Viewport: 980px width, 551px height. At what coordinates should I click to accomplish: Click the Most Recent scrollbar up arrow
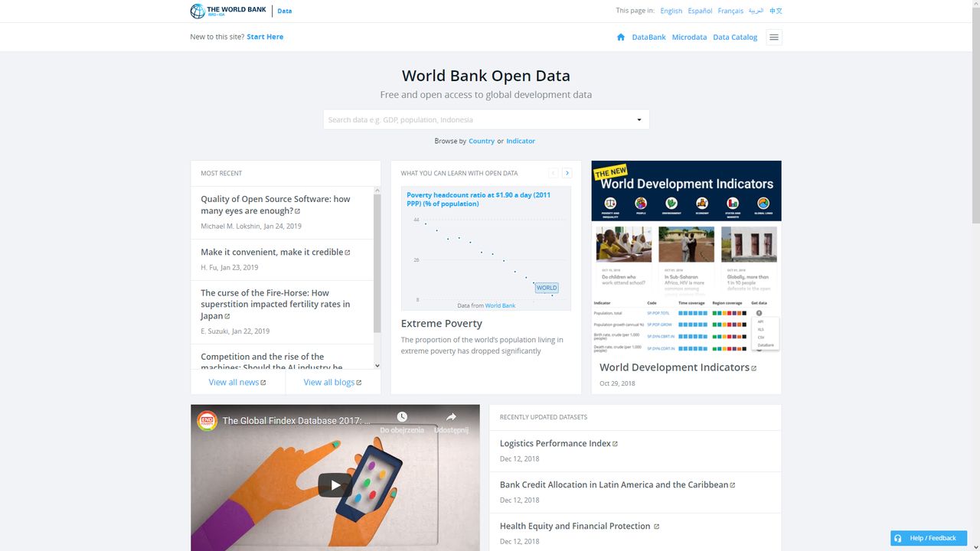click(x=377, y=190)
